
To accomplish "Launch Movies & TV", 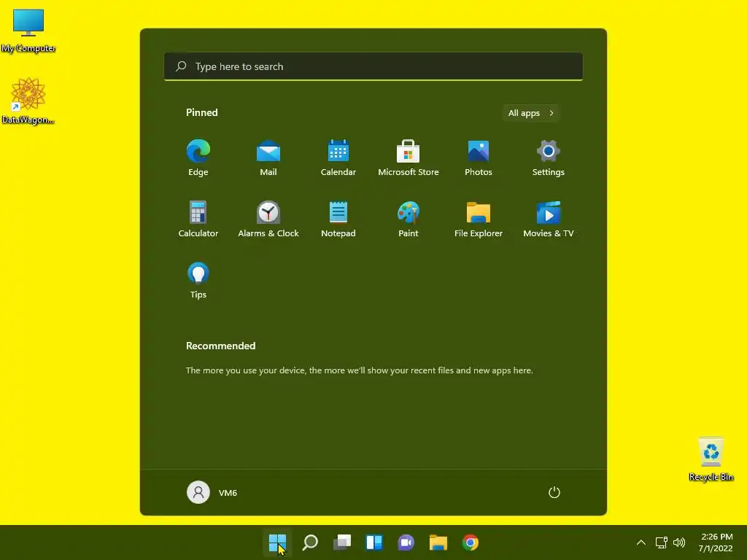I will coord(549,219).
